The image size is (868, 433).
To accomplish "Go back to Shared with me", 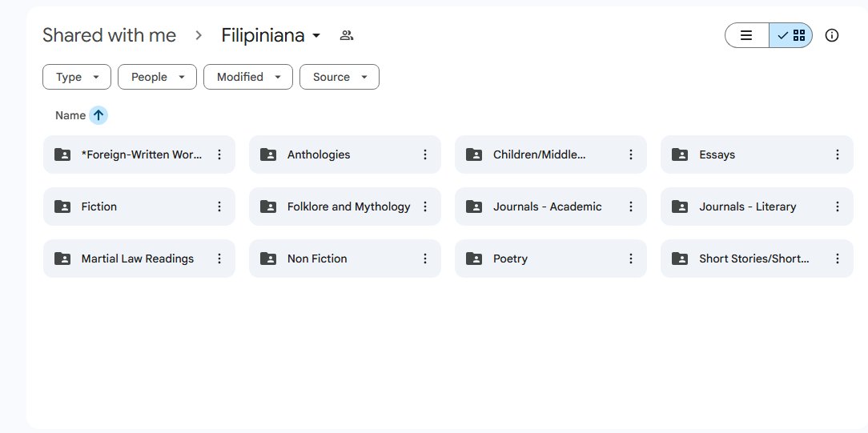I will point(109,35).
